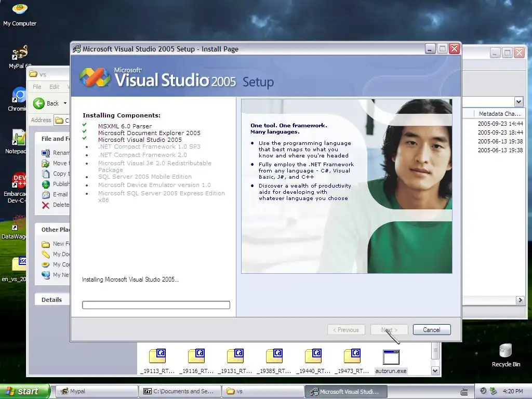The height and width of the screenshot is (399, 532).
Task: Select _19440_RT cabinet file
Action: click(x=313, y=362)
